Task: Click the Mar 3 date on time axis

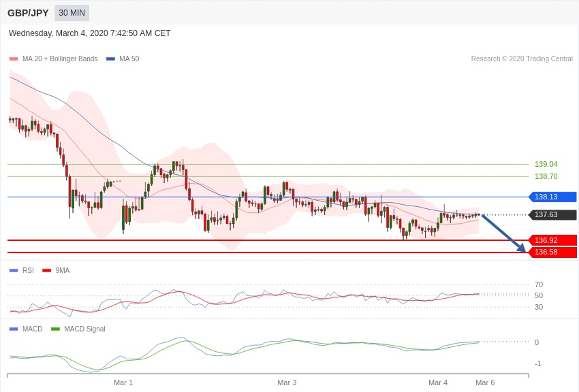Action: (x=287, y=382)
